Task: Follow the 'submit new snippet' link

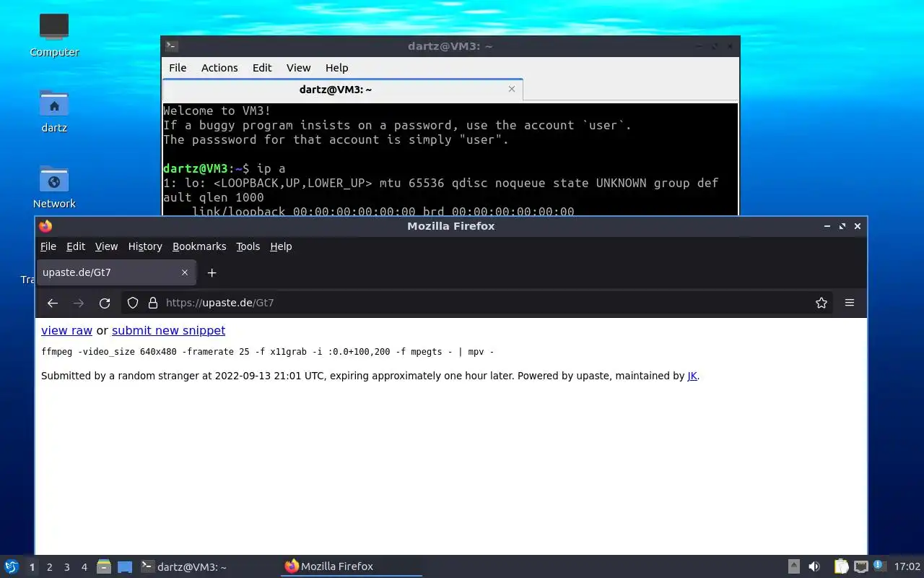Action: pos(168,330)
